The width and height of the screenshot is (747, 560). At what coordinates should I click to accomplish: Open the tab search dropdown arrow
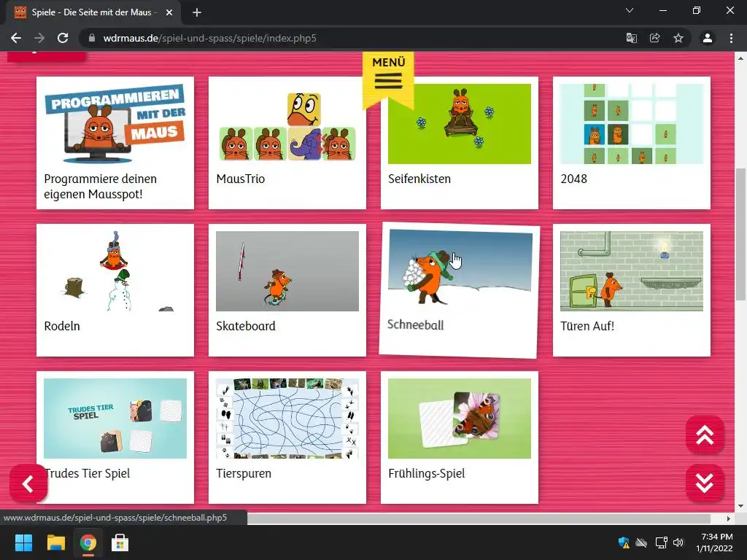[x=630, y=10]
